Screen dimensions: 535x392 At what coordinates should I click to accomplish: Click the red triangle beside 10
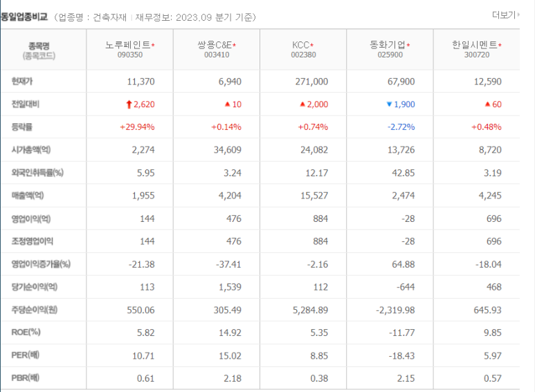coord(228,104)
